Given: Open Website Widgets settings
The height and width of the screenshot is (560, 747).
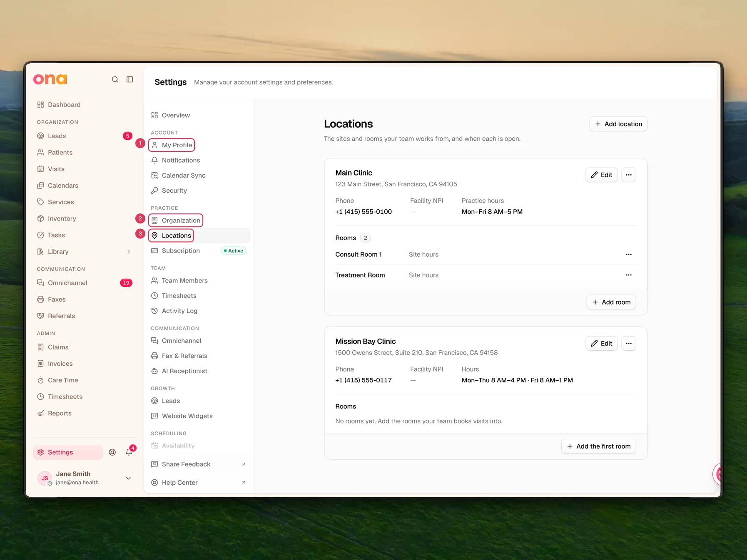Looking at the screenshot, I should [x=199, y=416].
